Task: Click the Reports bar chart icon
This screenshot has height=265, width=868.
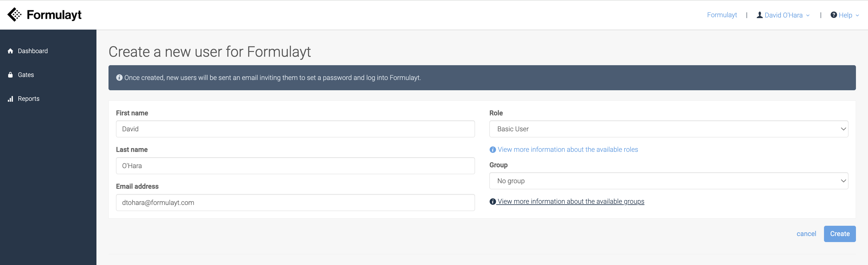Action: (x=11, y=99)
